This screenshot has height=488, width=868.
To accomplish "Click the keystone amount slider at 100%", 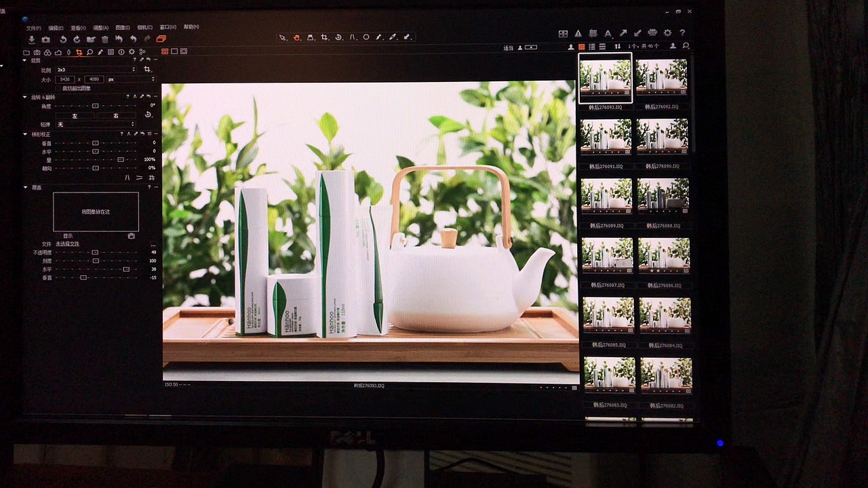I will click(96, 160).
